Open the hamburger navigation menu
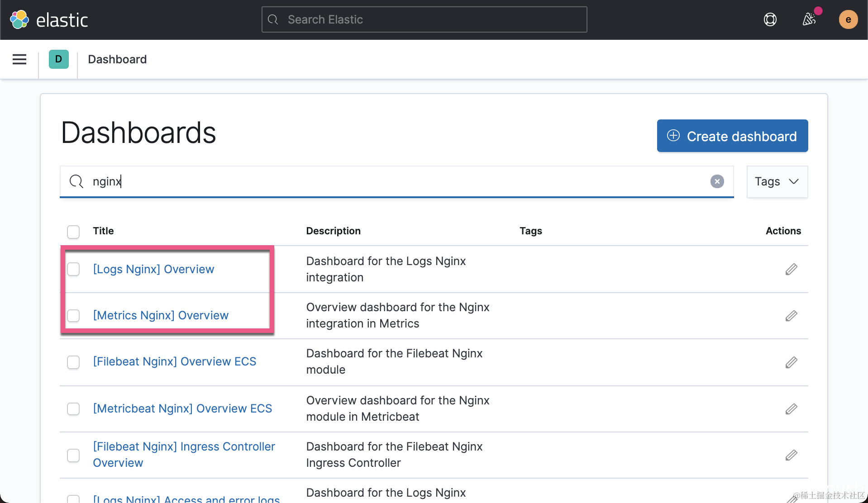 (x=19, y=59)
